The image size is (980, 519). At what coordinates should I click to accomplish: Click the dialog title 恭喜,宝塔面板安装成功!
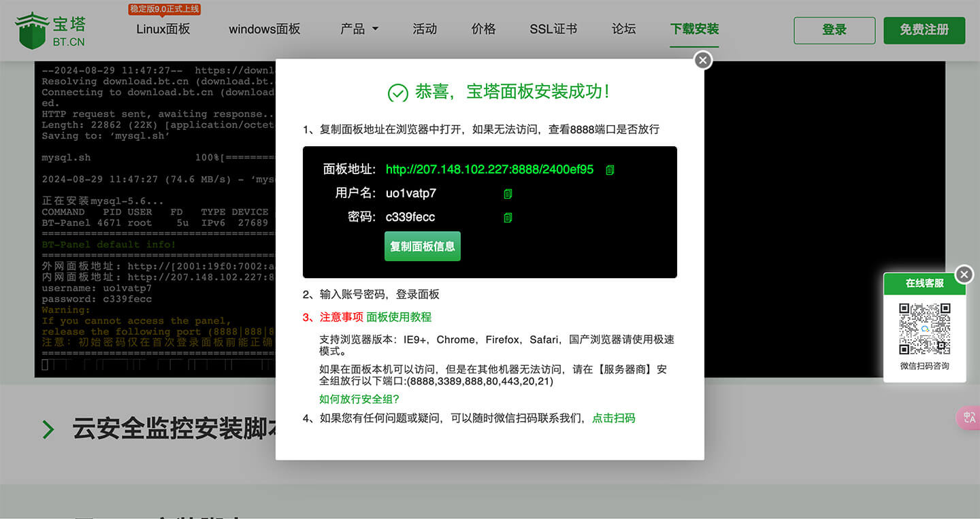pos(512,92)
